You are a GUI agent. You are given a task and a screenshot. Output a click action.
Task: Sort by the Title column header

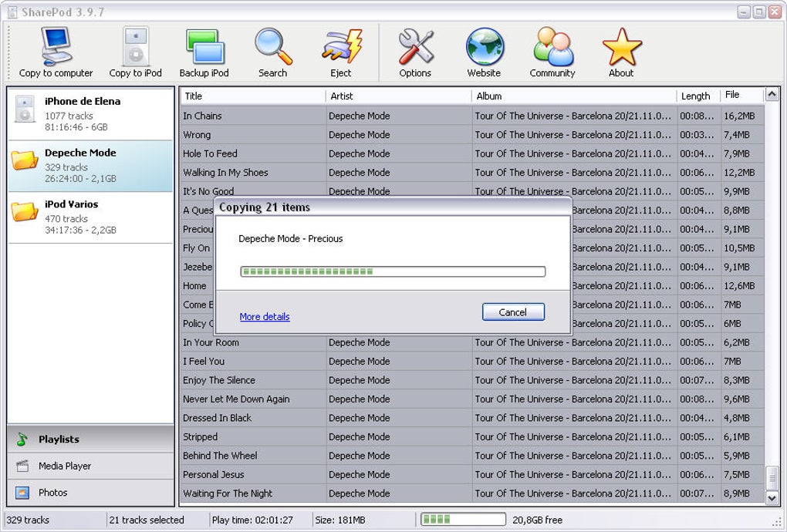253,96
